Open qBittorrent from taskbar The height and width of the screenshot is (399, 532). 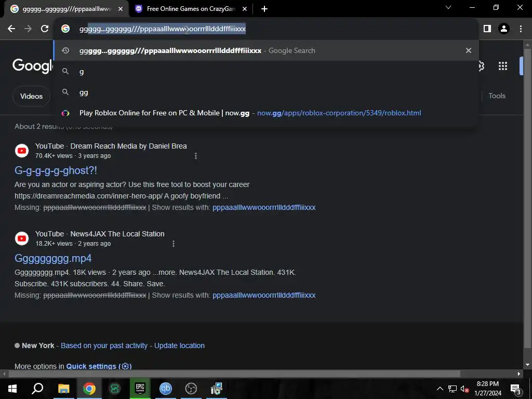click(x=166, y=389)
